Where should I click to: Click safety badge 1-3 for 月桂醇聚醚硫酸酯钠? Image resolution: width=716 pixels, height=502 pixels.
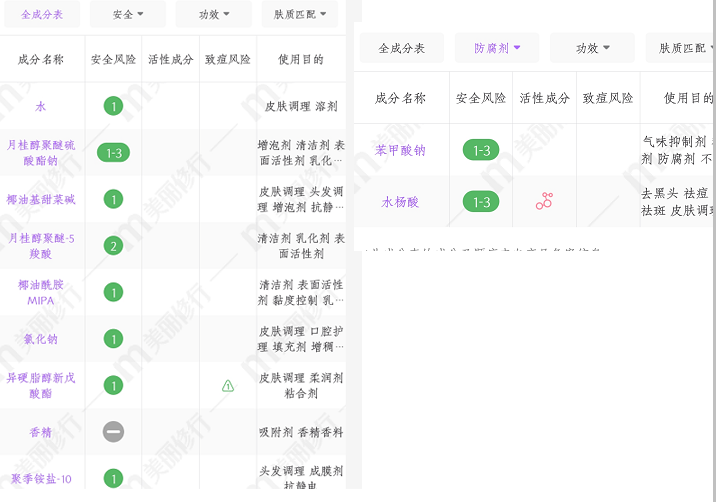point(113,153)
